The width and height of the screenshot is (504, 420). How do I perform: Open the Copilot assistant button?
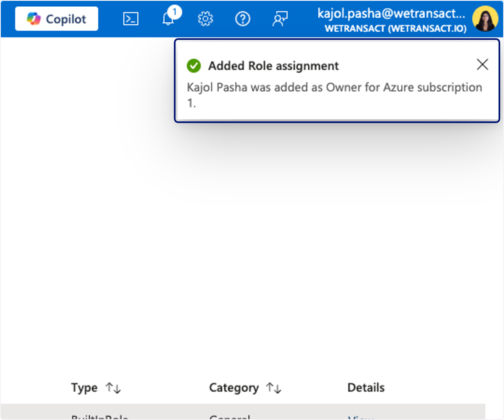click(x=57, y=19)
